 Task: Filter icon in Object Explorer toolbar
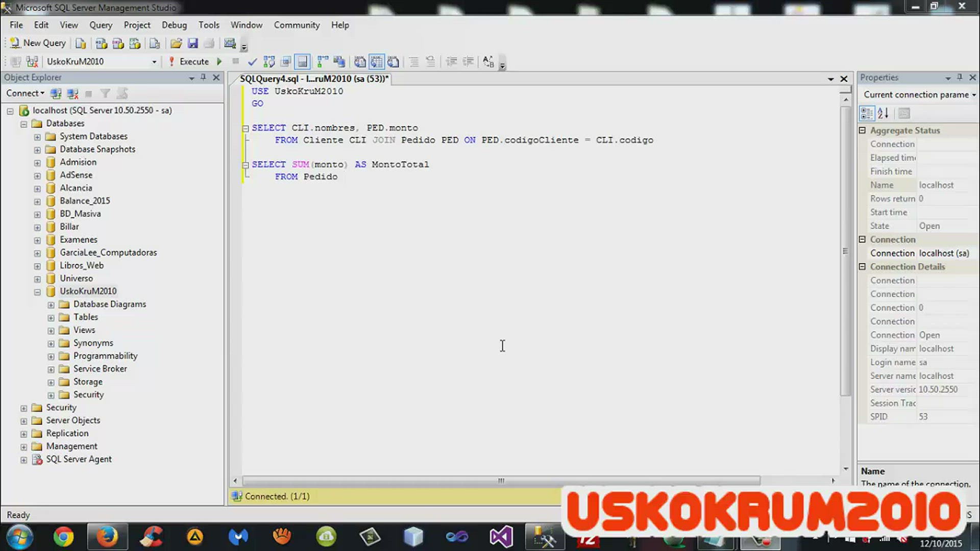pos(105,93)
